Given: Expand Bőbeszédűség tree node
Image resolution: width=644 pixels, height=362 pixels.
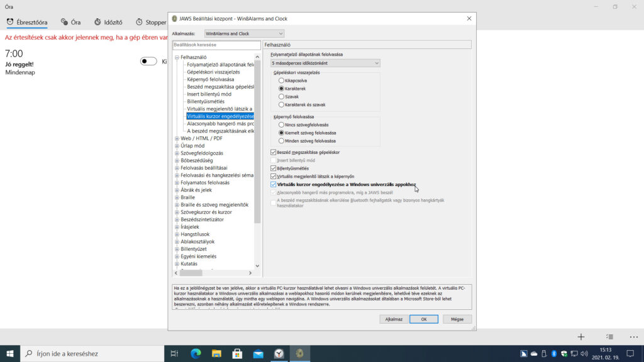Looking at the screenshot, I should point(177,161).
